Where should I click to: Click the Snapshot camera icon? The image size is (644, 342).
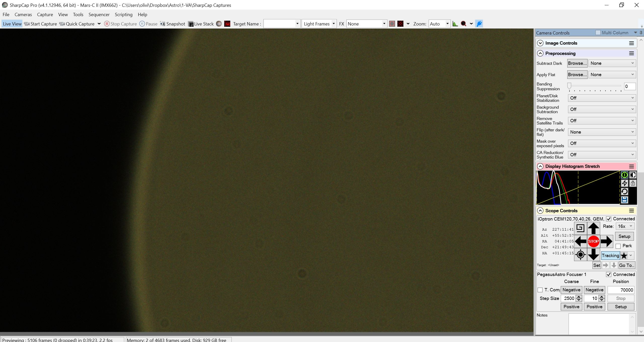[163, 24]
